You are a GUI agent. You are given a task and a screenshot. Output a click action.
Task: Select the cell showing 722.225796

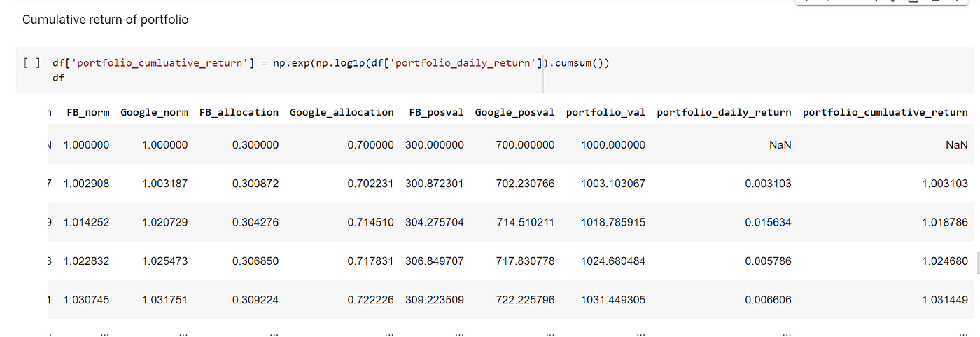[522, 300]
